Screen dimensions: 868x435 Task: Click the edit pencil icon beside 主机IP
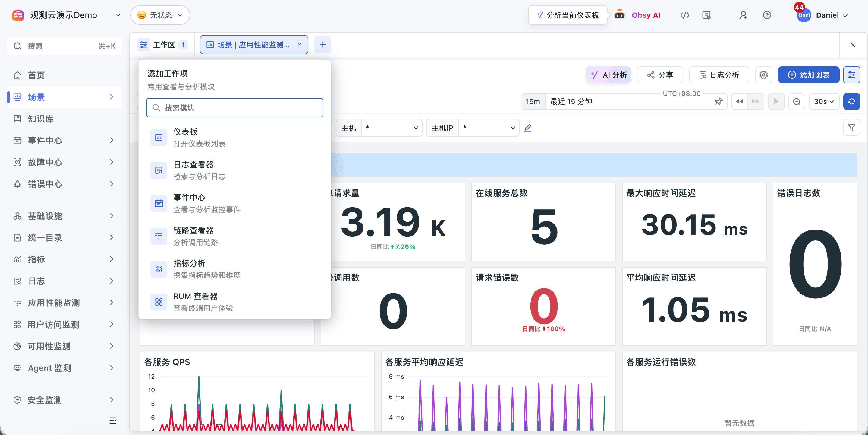(x=528, y=128)
